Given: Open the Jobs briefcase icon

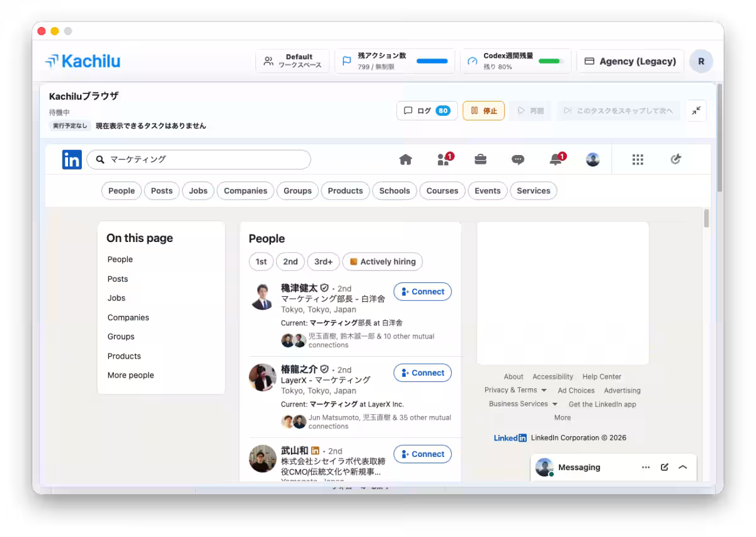Looking at the screenshot, I should click(x=481, y=159).
